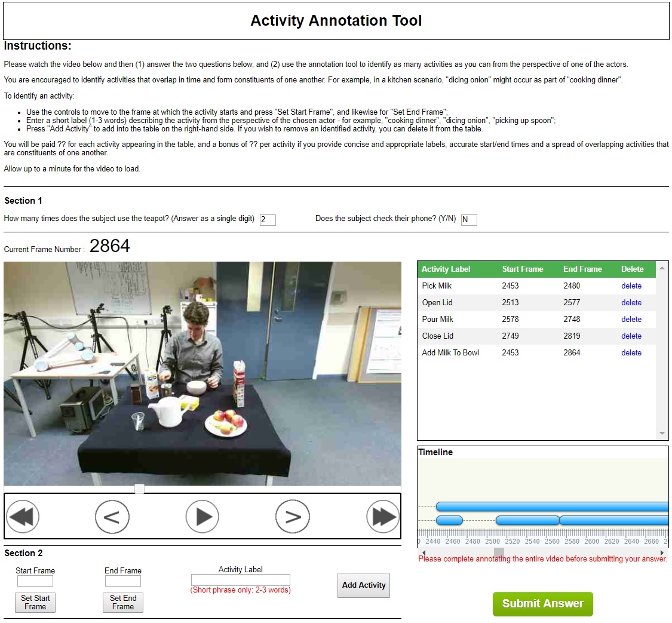
Task: Click the Set End Frame button
Action: (123, 603)
